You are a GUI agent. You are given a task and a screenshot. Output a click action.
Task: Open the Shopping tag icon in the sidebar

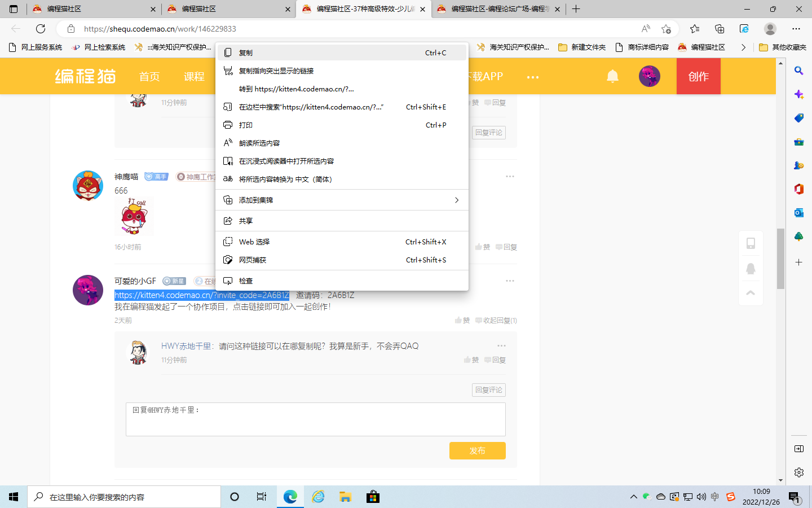(799, 118)
